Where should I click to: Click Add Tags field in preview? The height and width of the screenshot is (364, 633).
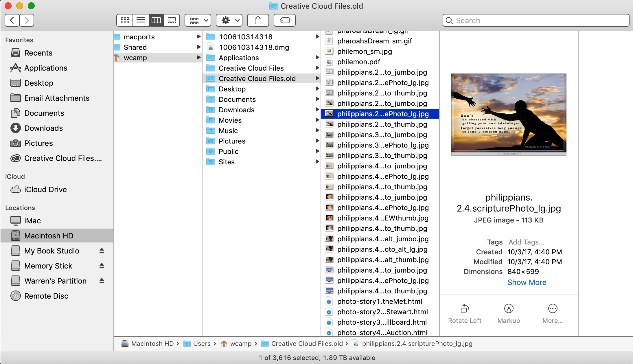pos(526,242)
